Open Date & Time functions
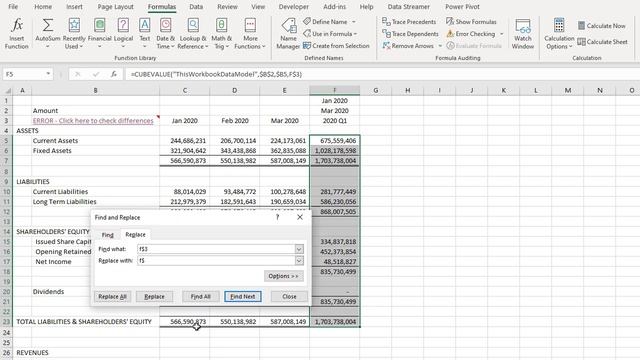The width and height of the screenshot is (640, 360). pyautogui.click(x=165, y=34)
